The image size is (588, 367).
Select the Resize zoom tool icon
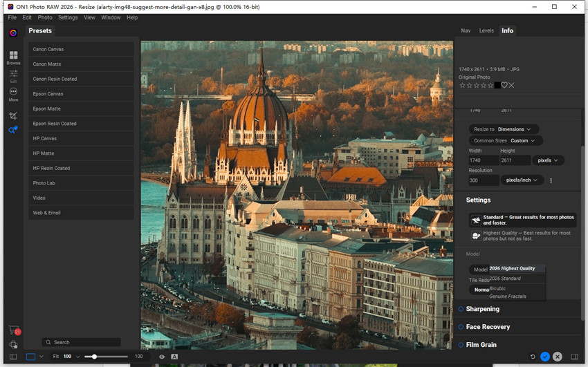point(13,130)
